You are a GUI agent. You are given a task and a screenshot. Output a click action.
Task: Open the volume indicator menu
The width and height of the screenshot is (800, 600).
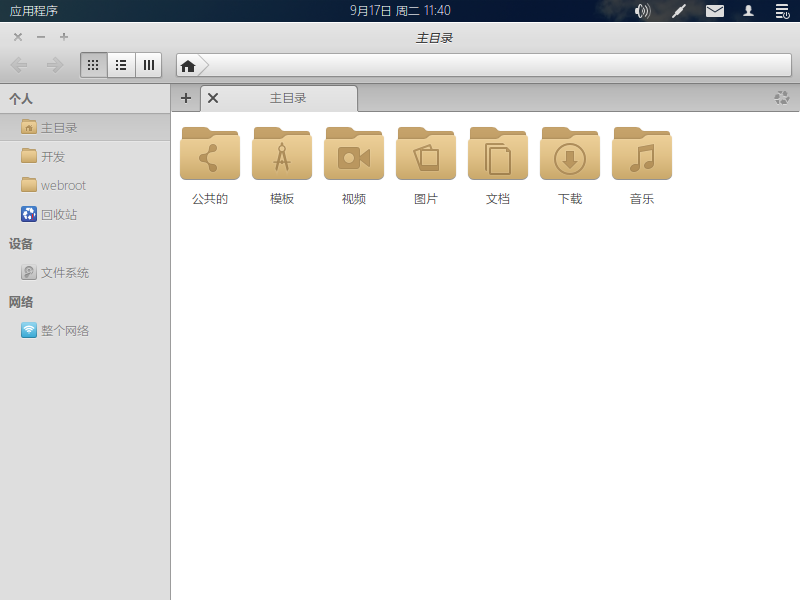(x=642, y=11)
